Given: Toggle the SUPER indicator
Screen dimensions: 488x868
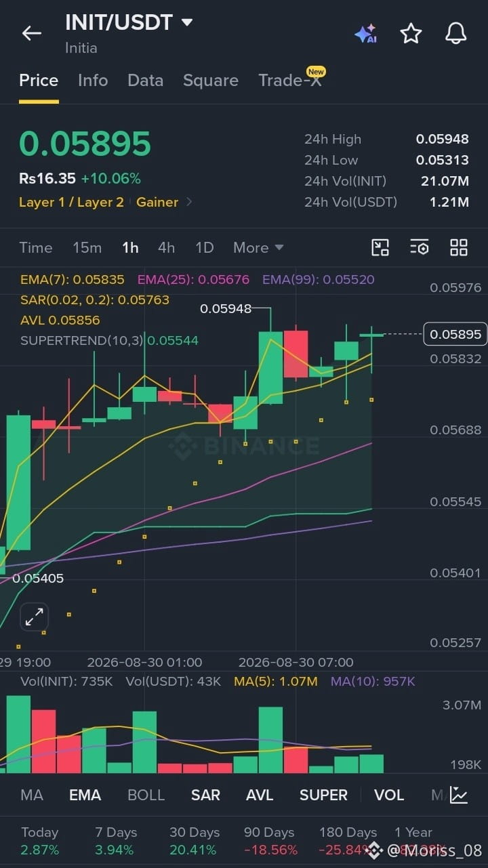Looking at the screenshot, I should coord(323,795).
